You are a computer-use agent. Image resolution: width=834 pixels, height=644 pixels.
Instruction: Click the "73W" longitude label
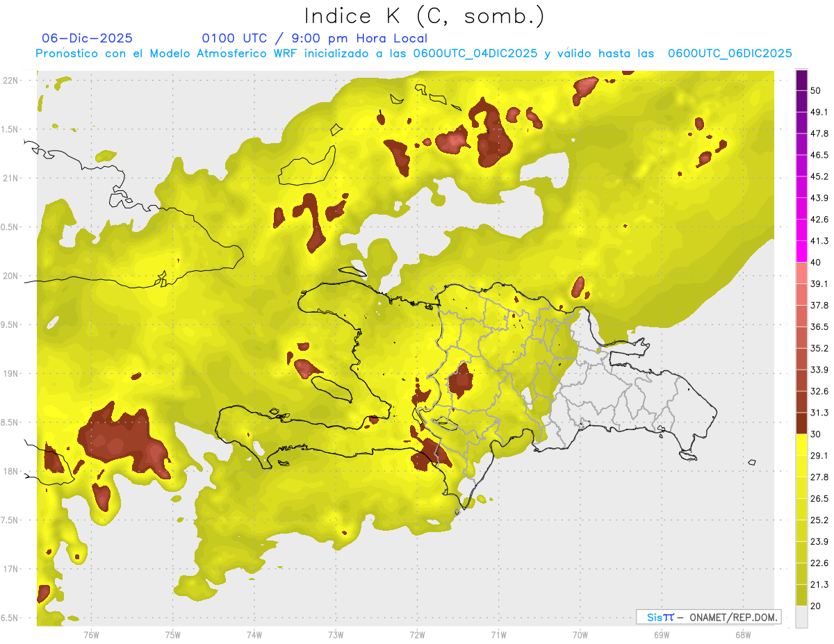(x=336, y=634)
